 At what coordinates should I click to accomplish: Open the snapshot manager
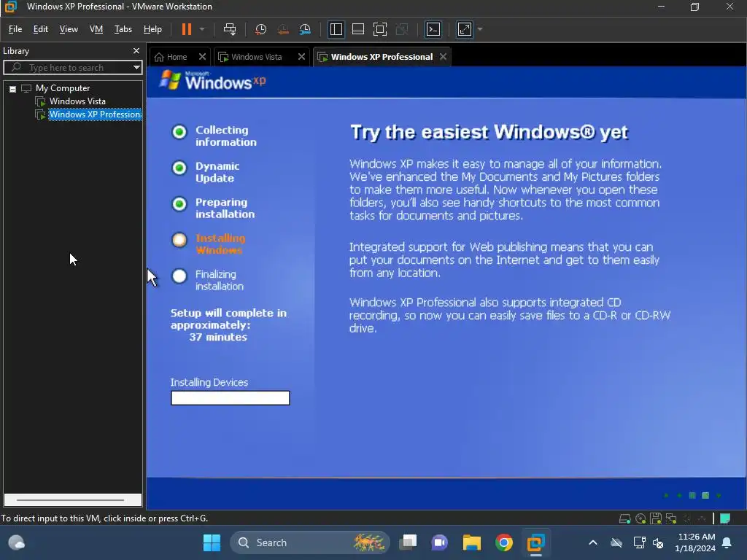pyautogui.click(x=305, y=29)
